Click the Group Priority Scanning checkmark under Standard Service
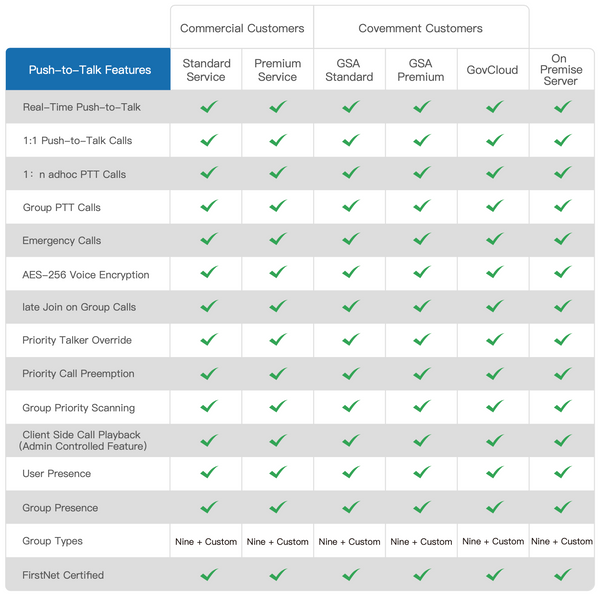 (209, 406)
